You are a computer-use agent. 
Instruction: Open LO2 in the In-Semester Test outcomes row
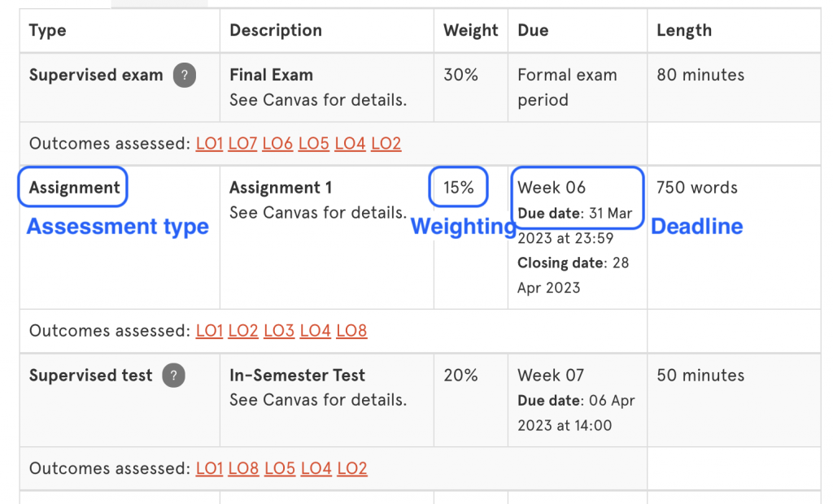pyautogui.click(x=351, y=468)
